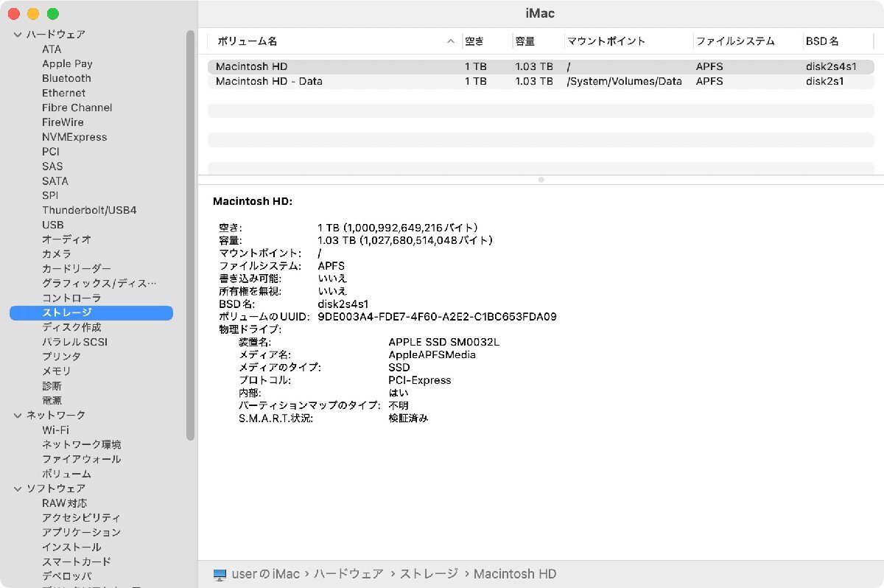This screenshot has width=884, height=588.
Task: Open Thunderbolt/USB4 hardware entry
Action: 88,210
